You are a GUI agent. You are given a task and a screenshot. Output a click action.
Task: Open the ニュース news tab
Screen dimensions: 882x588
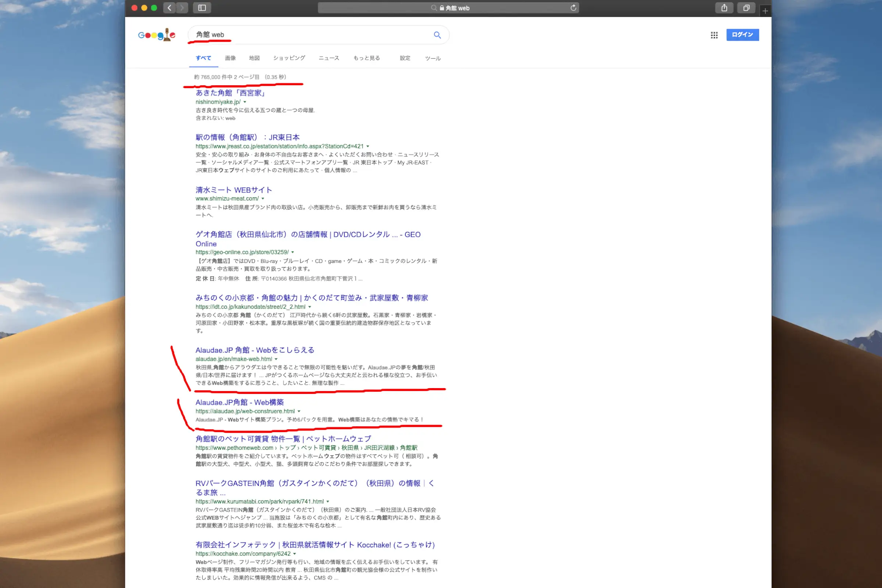point(329,58)
